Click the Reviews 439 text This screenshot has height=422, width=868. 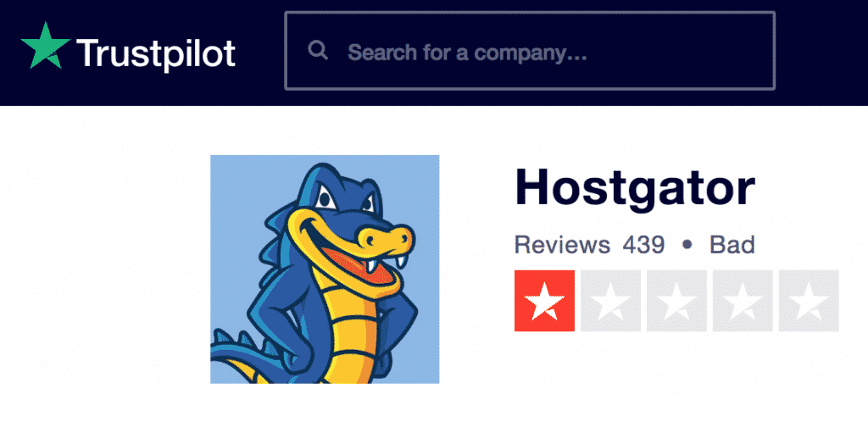[590, 244]
